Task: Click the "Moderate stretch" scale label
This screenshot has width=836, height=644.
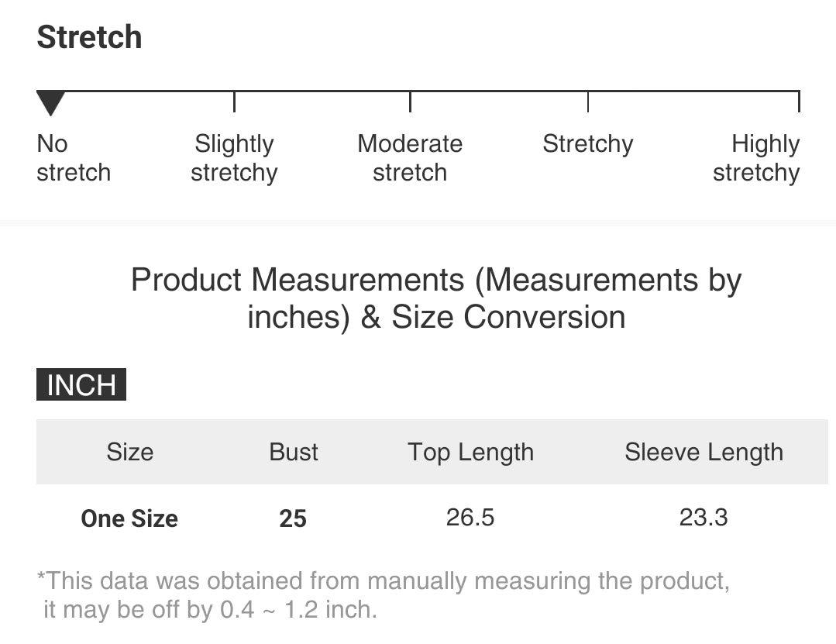Action: click(x=410, y=158)
